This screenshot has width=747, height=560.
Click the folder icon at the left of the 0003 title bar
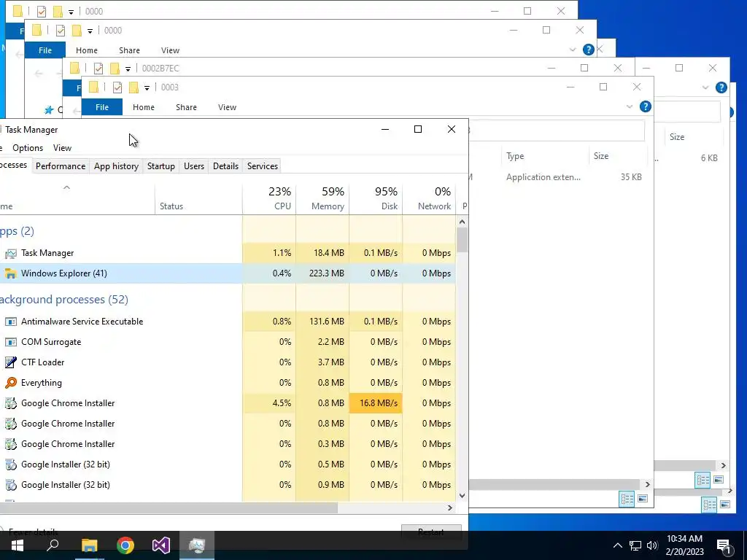93,87
